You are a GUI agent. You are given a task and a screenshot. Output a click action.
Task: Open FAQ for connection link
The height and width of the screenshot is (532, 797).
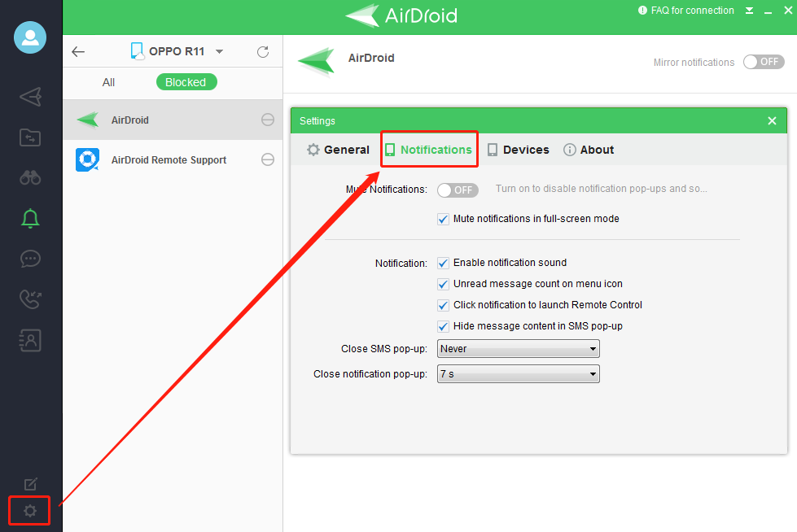point(685,11)
